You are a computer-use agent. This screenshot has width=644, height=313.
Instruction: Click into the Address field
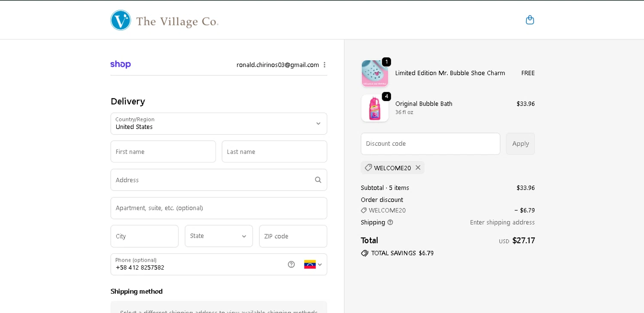coord(219,180)
